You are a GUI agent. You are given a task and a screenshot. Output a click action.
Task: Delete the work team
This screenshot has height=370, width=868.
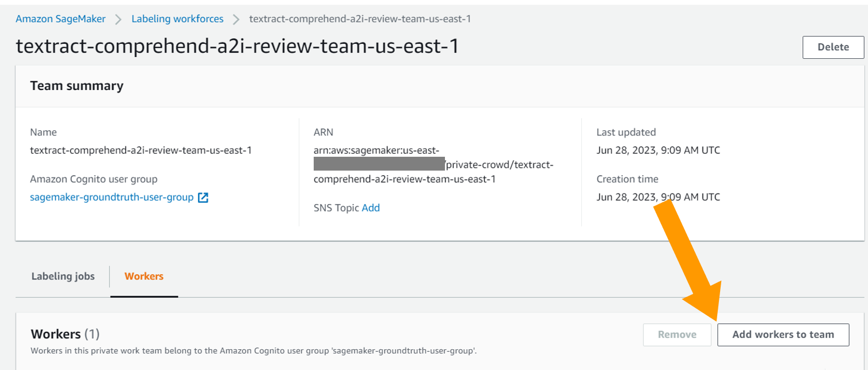coord(833,47)
